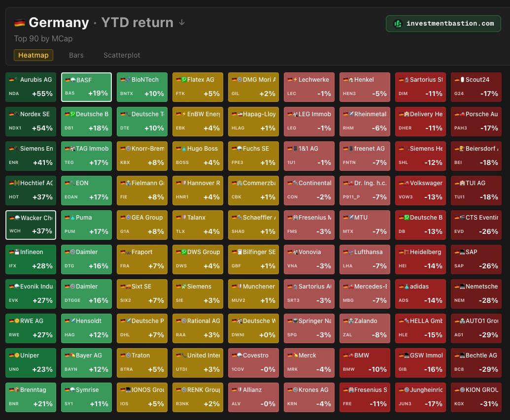
Task: Click the Rheinmetall airplane icon
Action: (x=351, y=114)
